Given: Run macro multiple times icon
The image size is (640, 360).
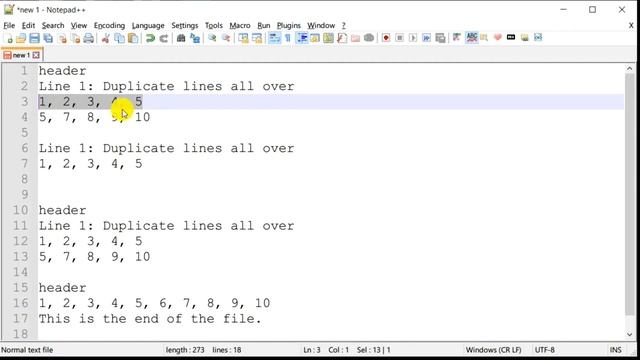Looking at the screenshot, I should [427, 38].
